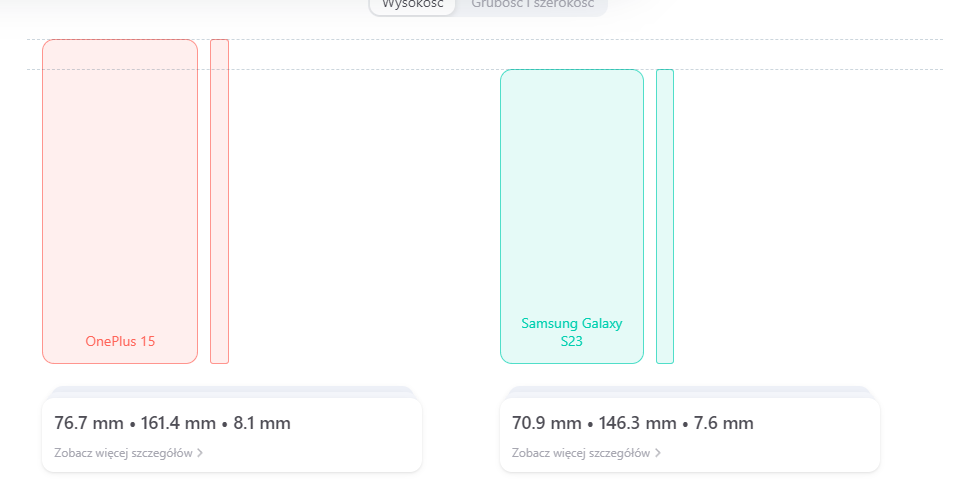This screenshot has width=976, height=479.
Task: Click the 76.7 mm dimensions text
Action: [x=79, y=423]
